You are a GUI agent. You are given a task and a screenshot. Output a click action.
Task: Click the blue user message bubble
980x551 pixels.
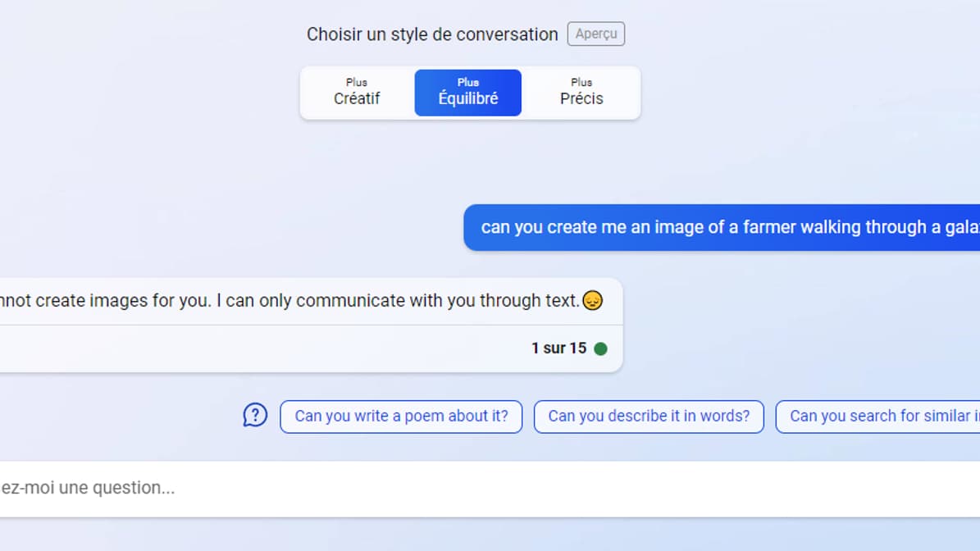[x=722, y=227]
